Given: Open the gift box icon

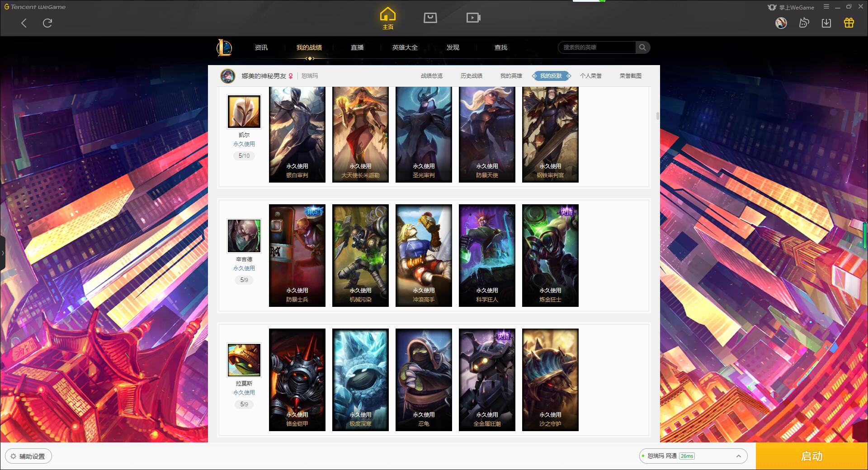Looking at the screenshot, I should click(x=849, y=23).
